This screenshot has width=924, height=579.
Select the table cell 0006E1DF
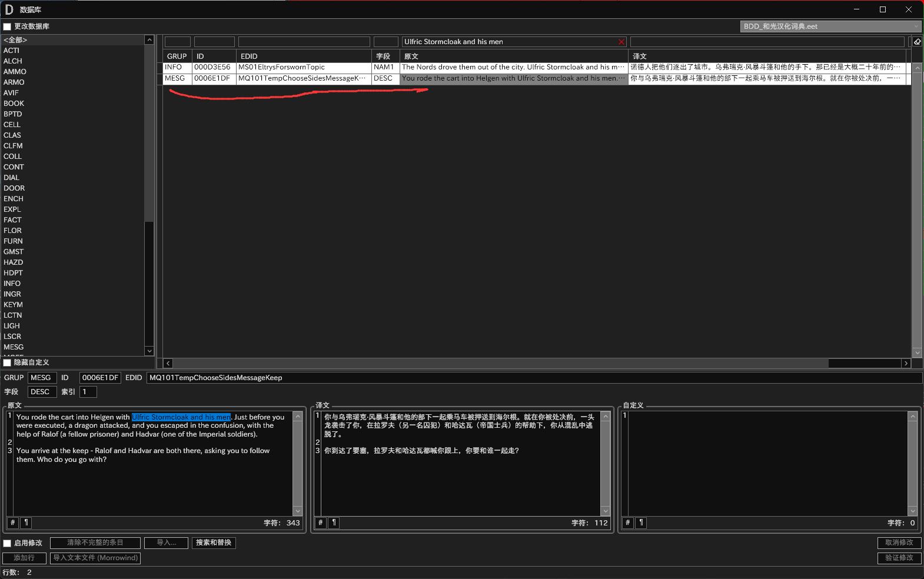coord(214,79)
